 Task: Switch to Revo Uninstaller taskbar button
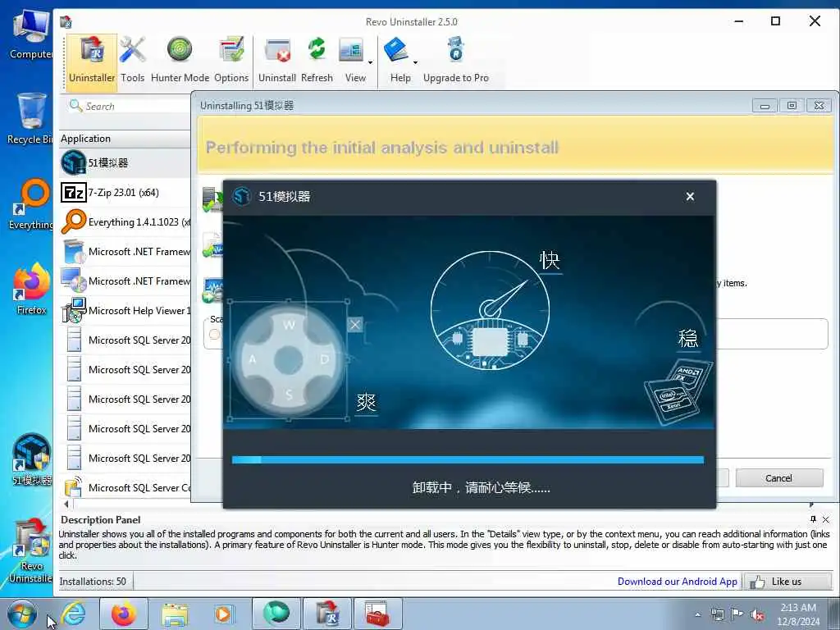(327, 614)
